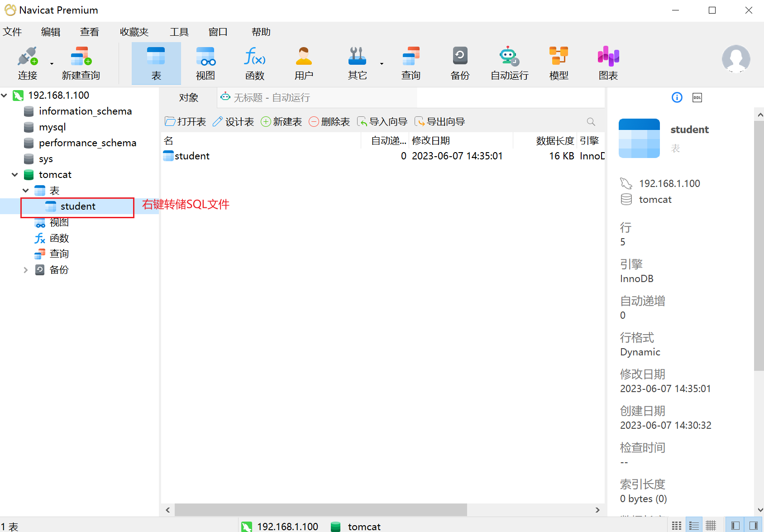Expand the 备份 tree node
Screen dimensions: 764x532
(26, 270)
